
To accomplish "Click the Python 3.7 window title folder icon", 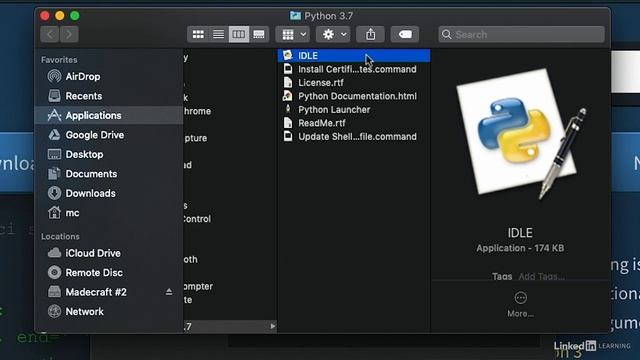I will [295, 16].
